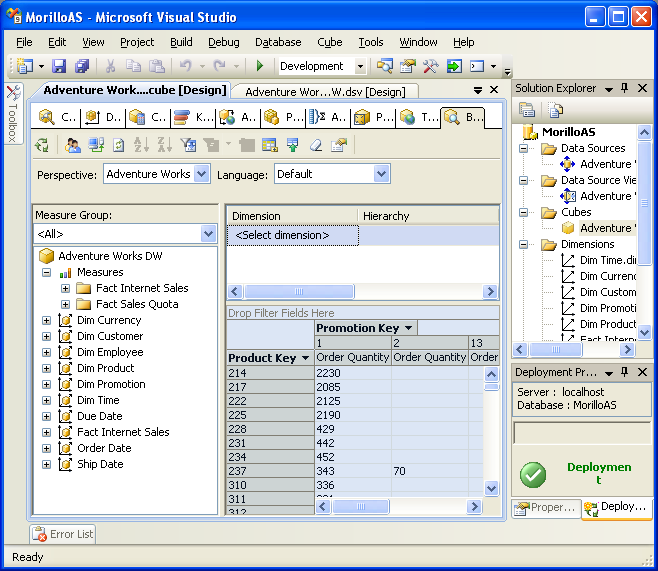
Task: Click the Undo arrow icon
Action: click(185, 66)
